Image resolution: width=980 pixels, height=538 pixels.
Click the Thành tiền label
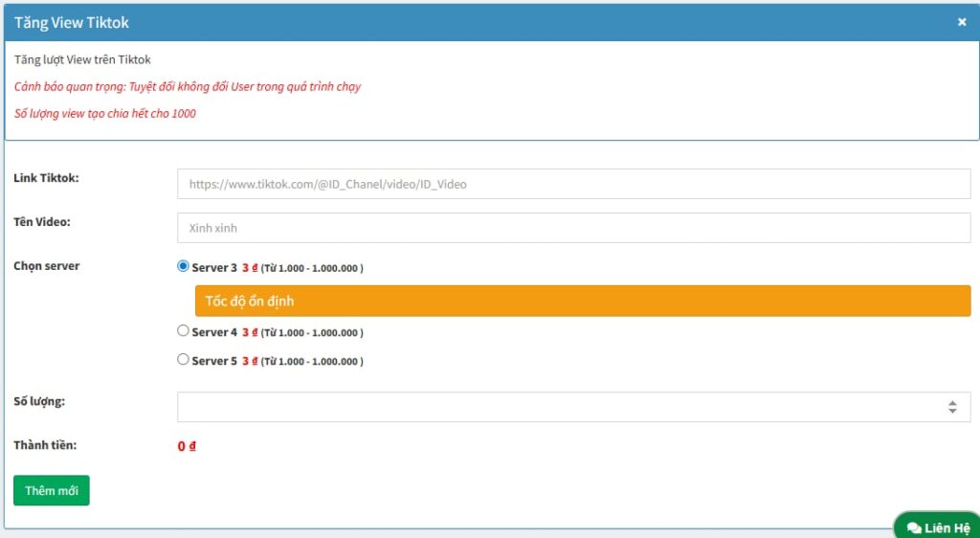(45, 445)
